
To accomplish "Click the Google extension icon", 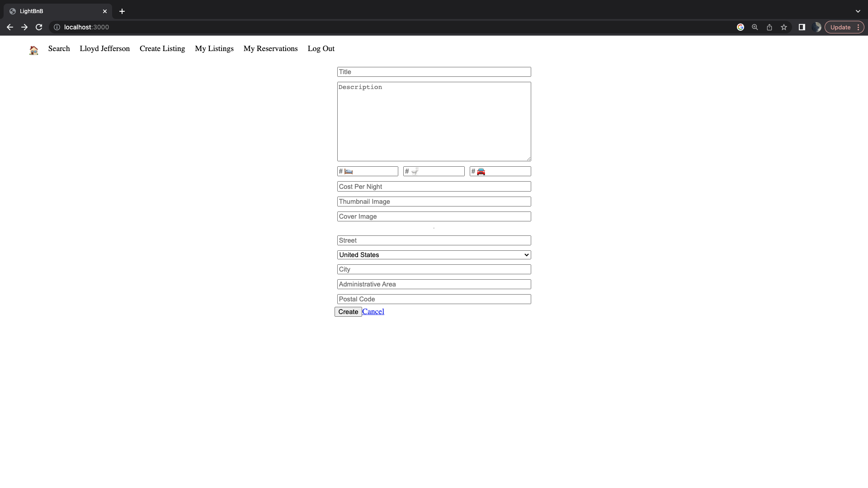I will 741,27.
